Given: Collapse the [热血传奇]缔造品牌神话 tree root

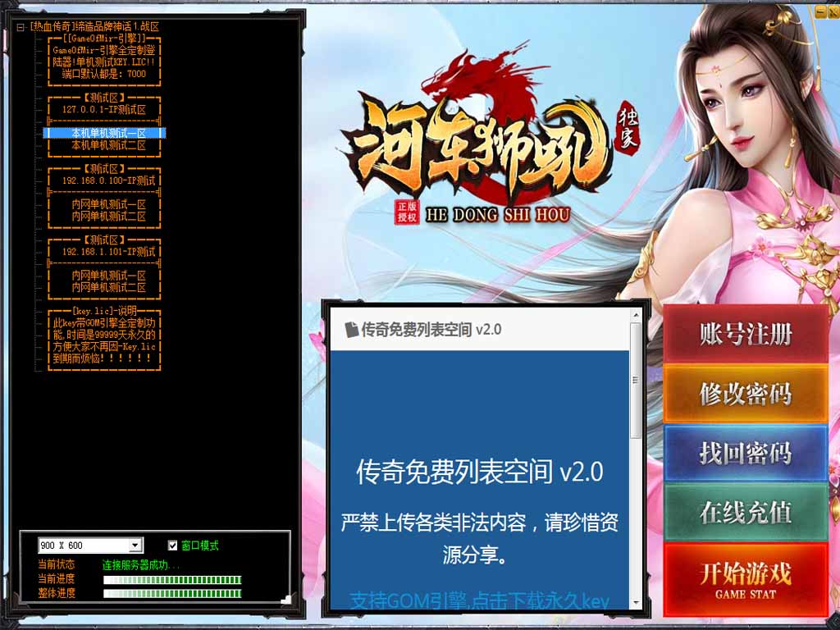Looking at the screenshot, I should click(21, 27).
